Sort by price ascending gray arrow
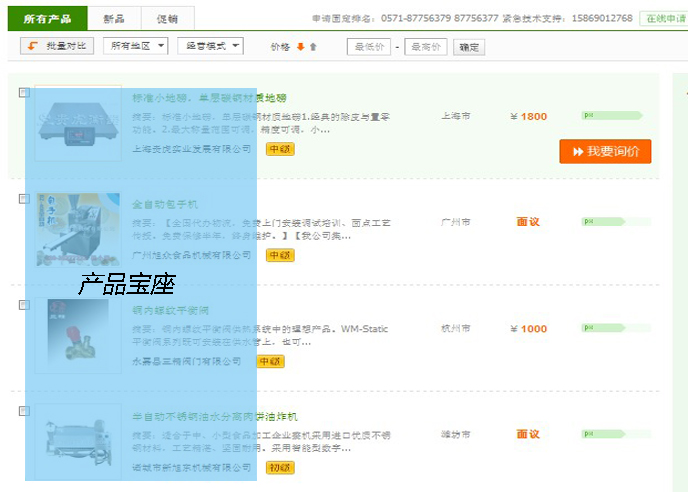This screenshot has height=492, width=688. coord(313,47)
